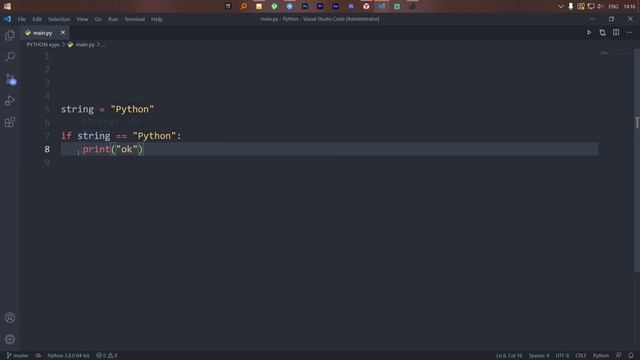The height and width of the screenshot is (360, 640).
Task: Change the UTF-8 file encoding
Action: (x=562, y=356)
